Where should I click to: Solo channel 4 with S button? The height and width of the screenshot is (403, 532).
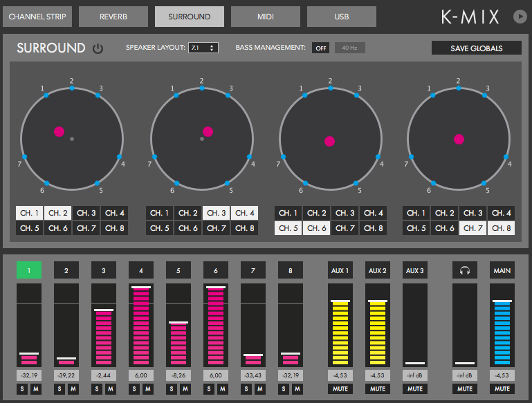pyautogui.click(x=134, y=388)
